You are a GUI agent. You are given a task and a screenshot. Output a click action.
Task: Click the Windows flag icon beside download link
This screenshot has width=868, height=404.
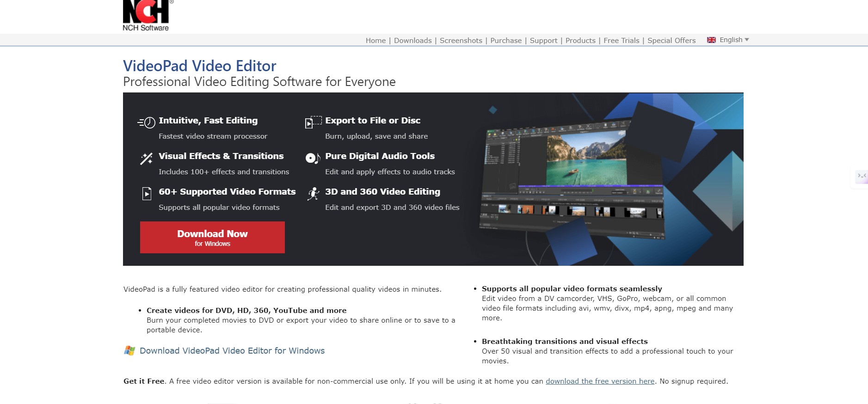click(x=129, y=350)
